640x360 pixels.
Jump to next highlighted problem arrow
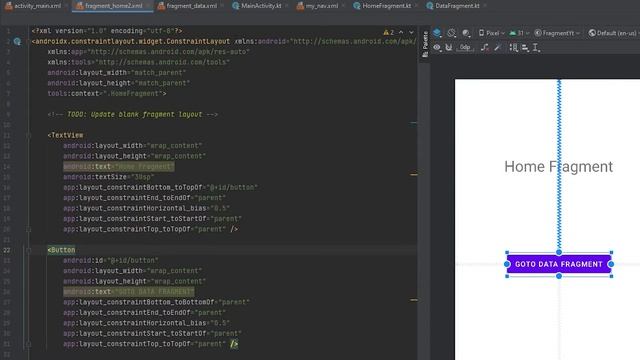[411, 32]
